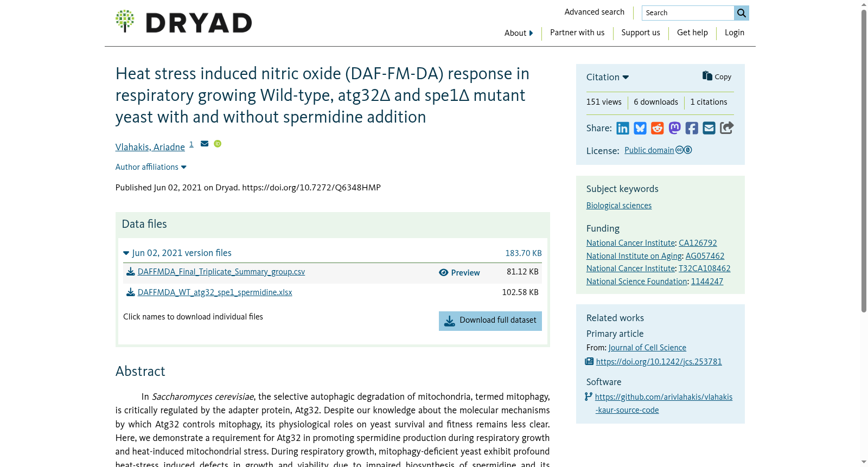Screen dimensions: 868x467
Task: Expand the About menu
Action: (x=519, y=33)
